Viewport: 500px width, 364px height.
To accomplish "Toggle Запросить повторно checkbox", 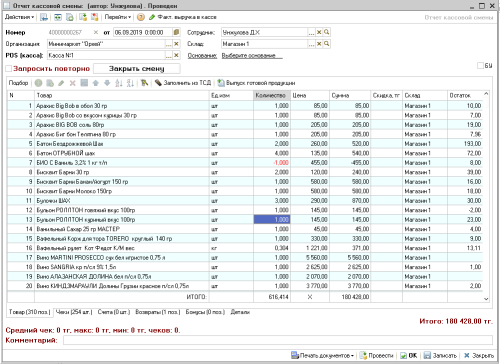I will (x=9, y=69).
